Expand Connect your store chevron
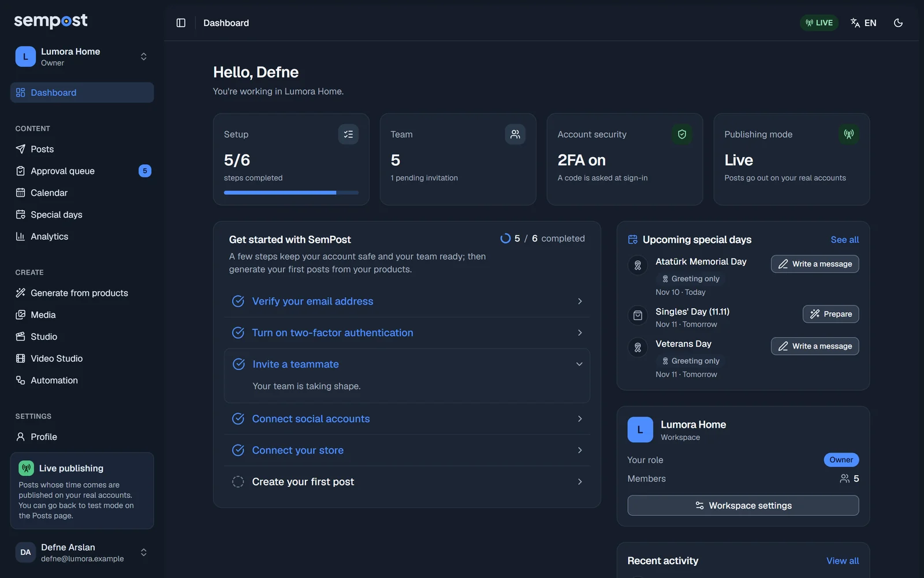924x578 pixels. [x=580, y=450]
